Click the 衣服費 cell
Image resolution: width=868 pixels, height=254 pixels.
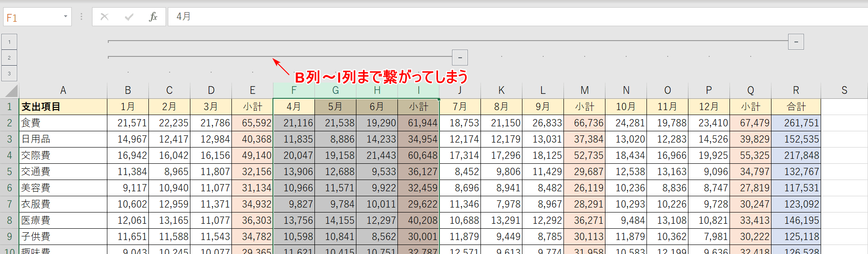pos(63,204)
